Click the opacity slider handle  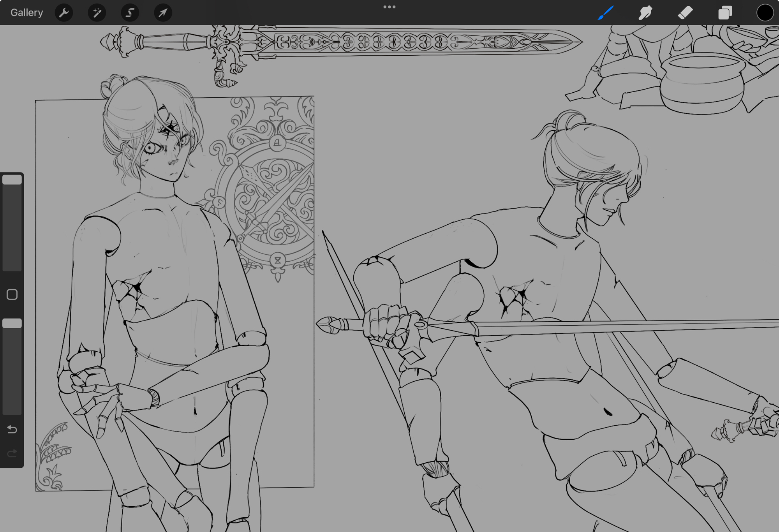pyautogui.click(x=12, y=323)
